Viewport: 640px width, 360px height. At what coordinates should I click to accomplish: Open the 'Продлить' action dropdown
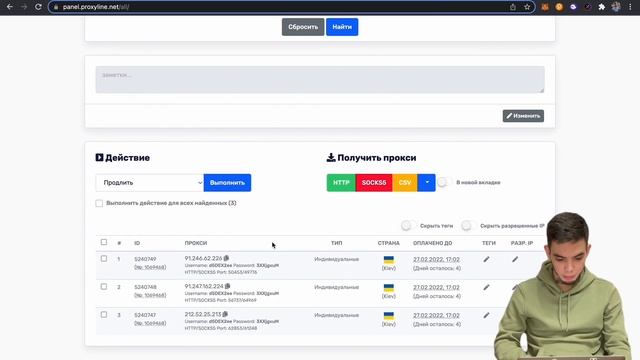[150, 182]
